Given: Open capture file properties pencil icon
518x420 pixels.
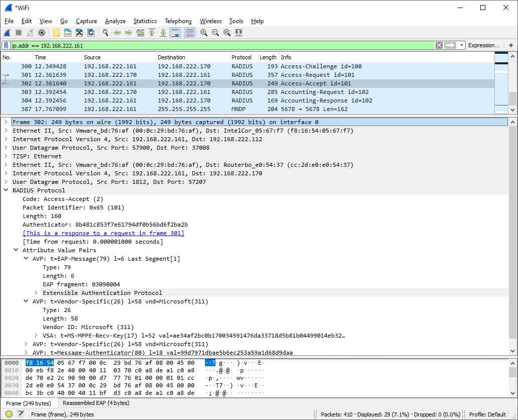Looking at the screenshot, I should pyautogui.click(x=21, y=414).
